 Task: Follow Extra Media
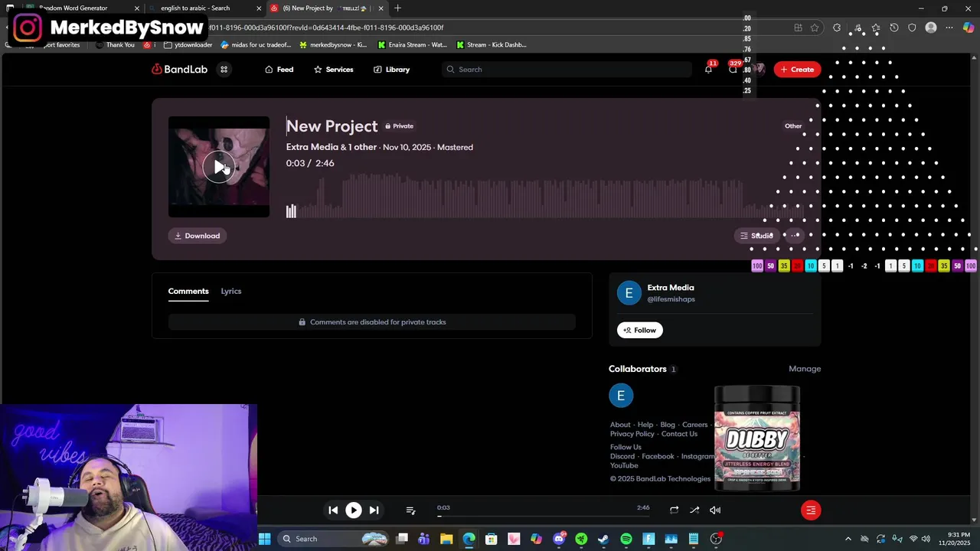pyautogui.click(x=640, y=330)
